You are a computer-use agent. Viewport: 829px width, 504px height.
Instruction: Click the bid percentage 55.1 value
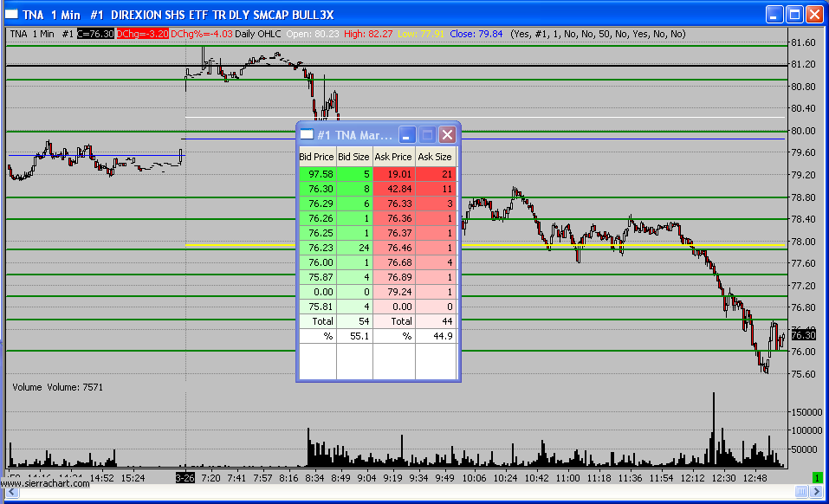[x=355, y=336]
